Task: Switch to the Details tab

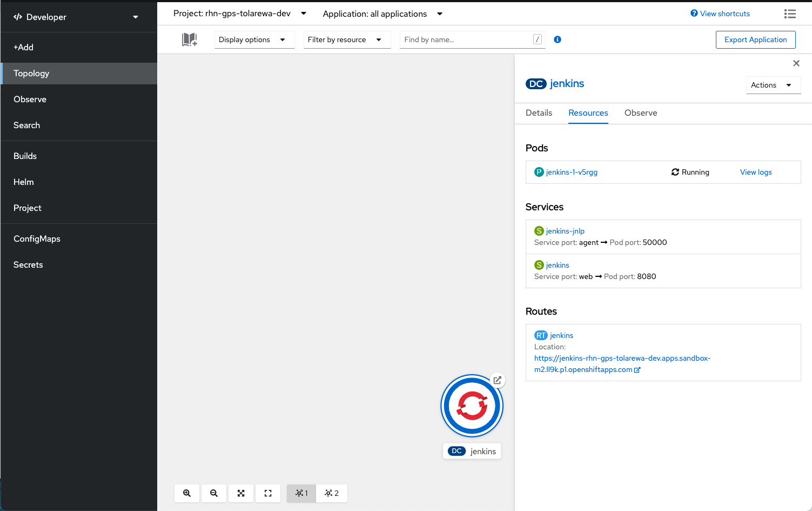Action: coord(539,113)
